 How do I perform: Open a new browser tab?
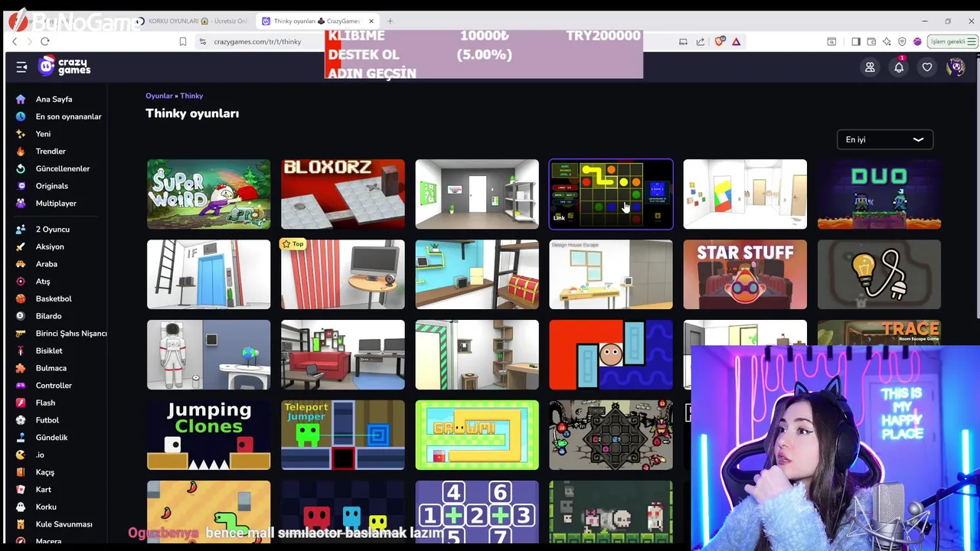pyautogui.click(x=390, y=21)
